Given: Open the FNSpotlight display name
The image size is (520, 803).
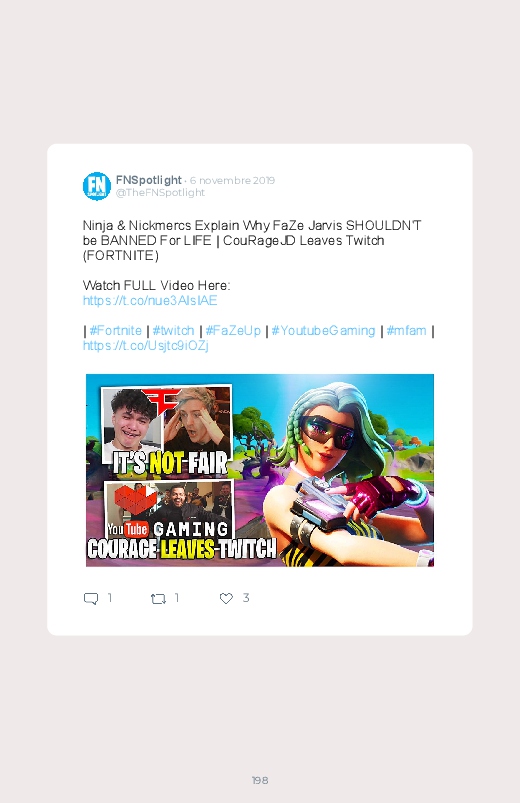Looking at the screenshot, I should [x=149, y=180].
